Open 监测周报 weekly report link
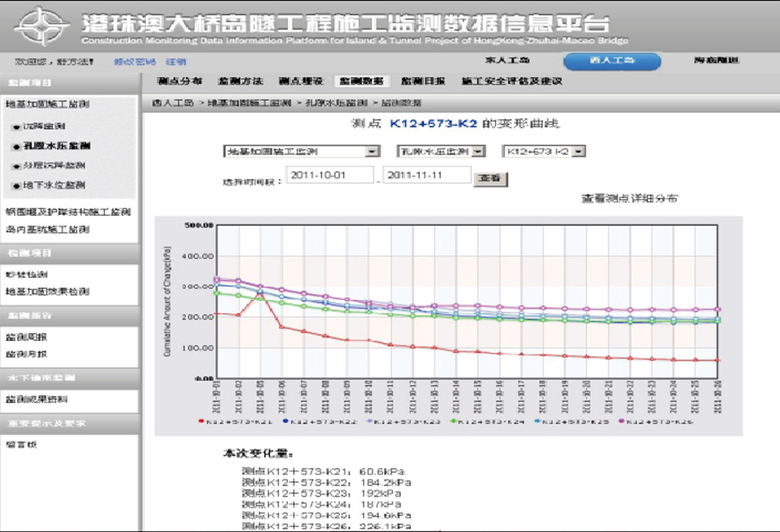Viewport: 780px width, 532px height. (26, 337)
